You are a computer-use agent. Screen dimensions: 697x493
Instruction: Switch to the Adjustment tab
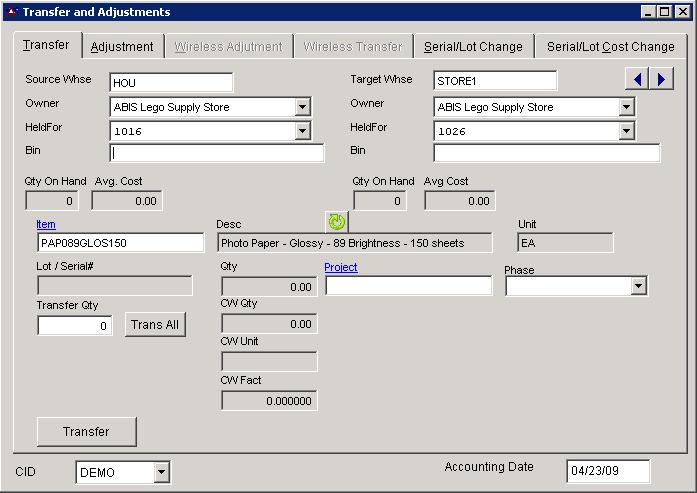click(122, 46)
